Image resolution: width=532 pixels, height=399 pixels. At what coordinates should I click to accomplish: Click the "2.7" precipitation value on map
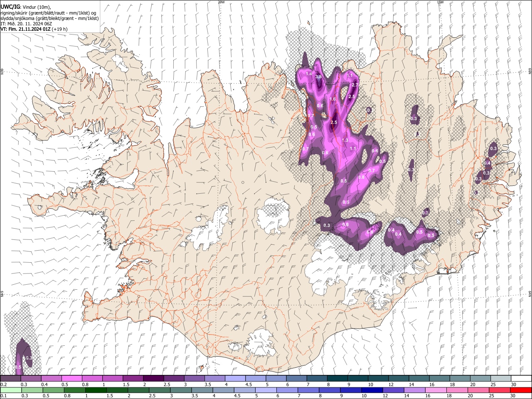(355, 85)
